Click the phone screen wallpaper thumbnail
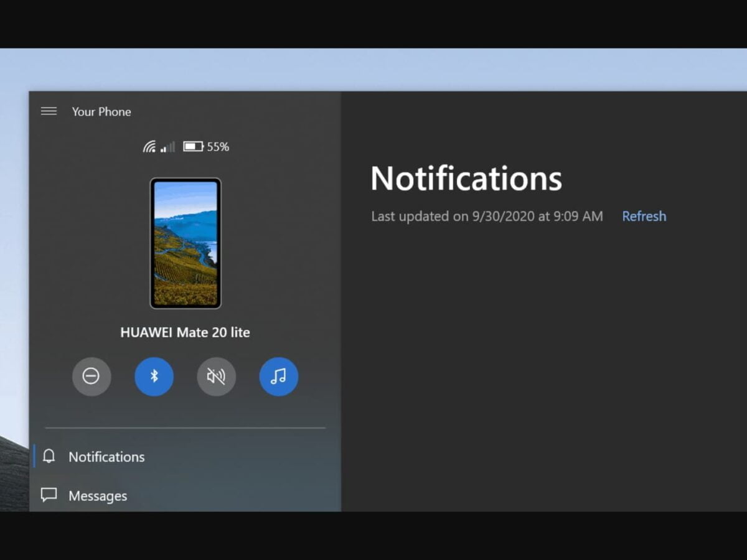747x560 pixels. (186, 243)
